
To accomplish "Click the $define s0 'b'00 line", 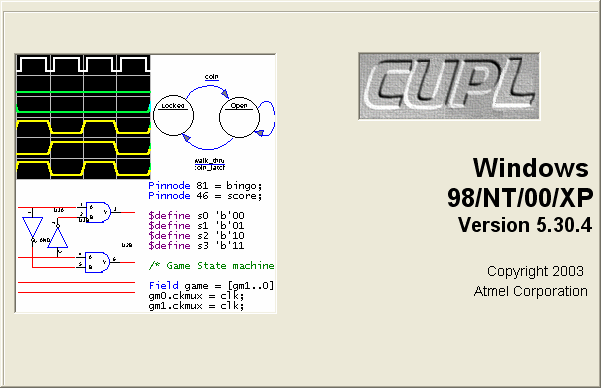I will coord(196,215).
